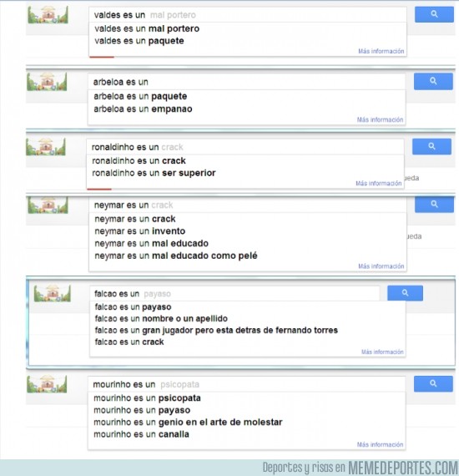The image size is (459, 476).
Task: Click the search button beside 'valdes es un'
Action: [434, 14]
